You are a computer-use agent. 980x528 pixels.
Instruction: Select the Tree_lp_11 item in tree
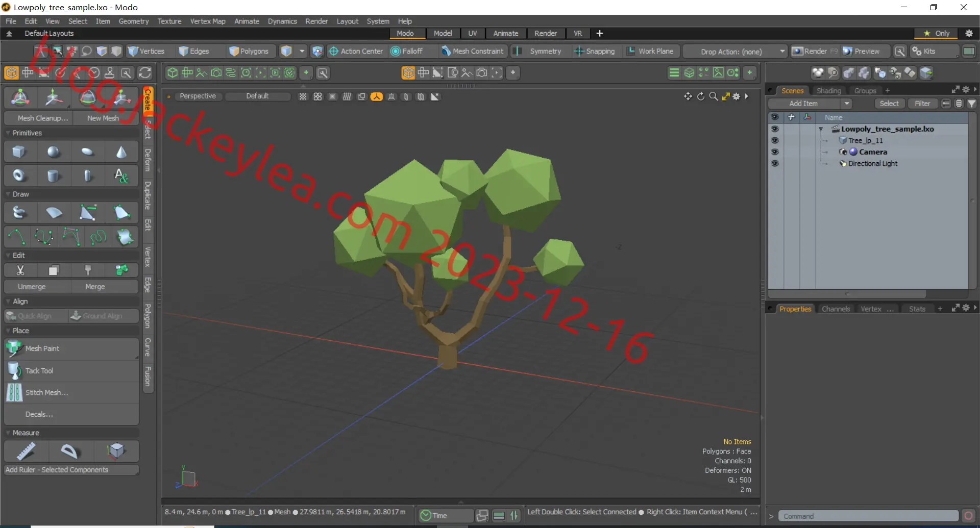pos(866,140)
